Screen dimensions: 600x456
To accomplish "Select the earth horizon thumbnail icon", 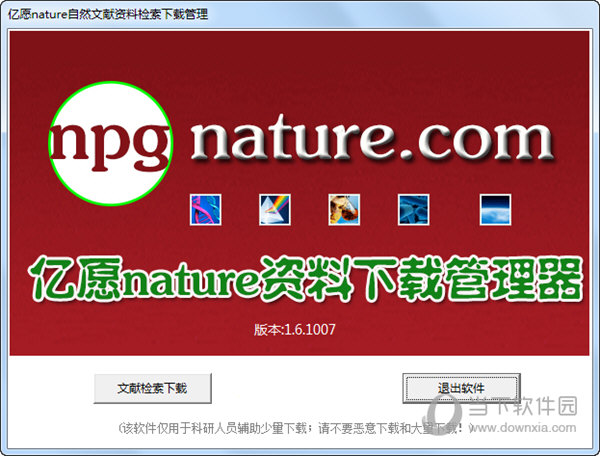I will pyautogui.click(x=495, y=210).
